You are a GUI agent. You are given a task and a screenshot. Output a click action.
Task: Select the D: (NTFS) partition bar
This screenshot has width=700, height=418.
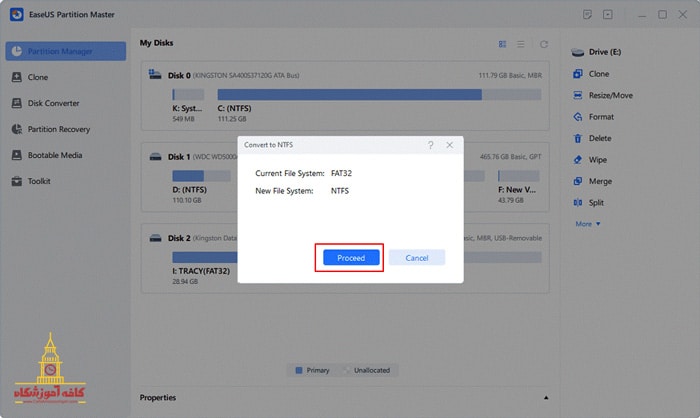pyautogui.click(x=201, y=176)
